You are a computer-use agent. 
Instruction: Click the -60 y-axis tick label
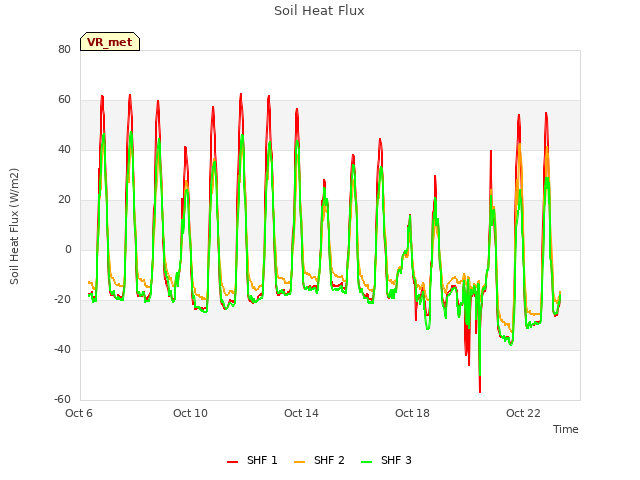pos(62,399)
